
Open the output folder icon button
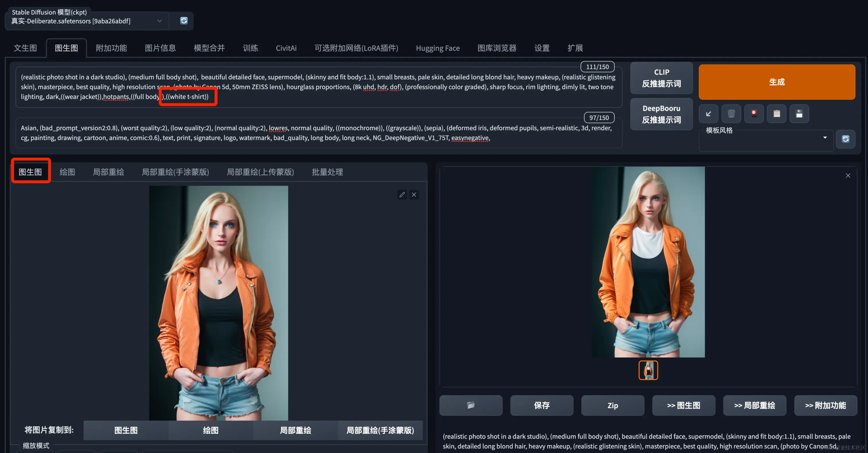click(x=471, y=405)
